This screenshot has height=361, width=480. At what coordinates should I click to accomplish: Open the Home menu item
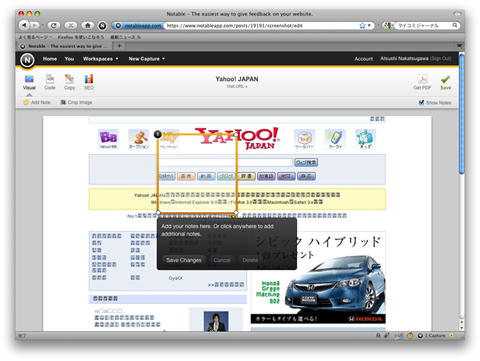(x=50, y=59)
